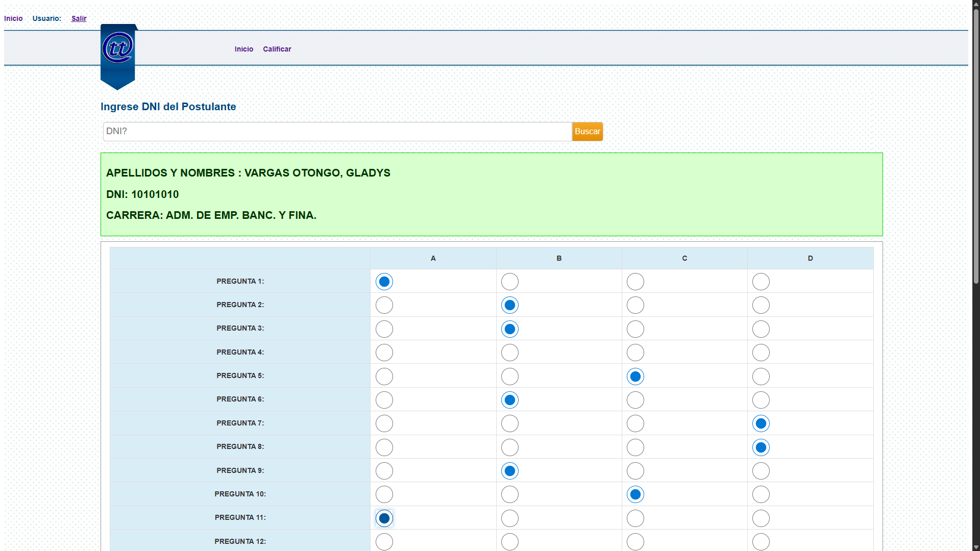This screenshot has width=980, height=551.
Task: Choose option D for Pregunta 1
Action: pyautogui.click(x=761, y=282)
